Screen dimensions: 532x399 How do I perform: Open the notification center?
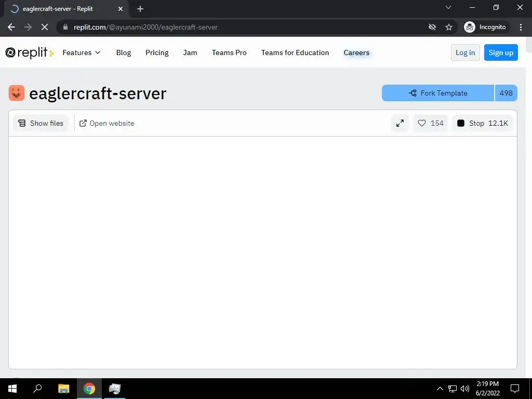coord(515,389)
